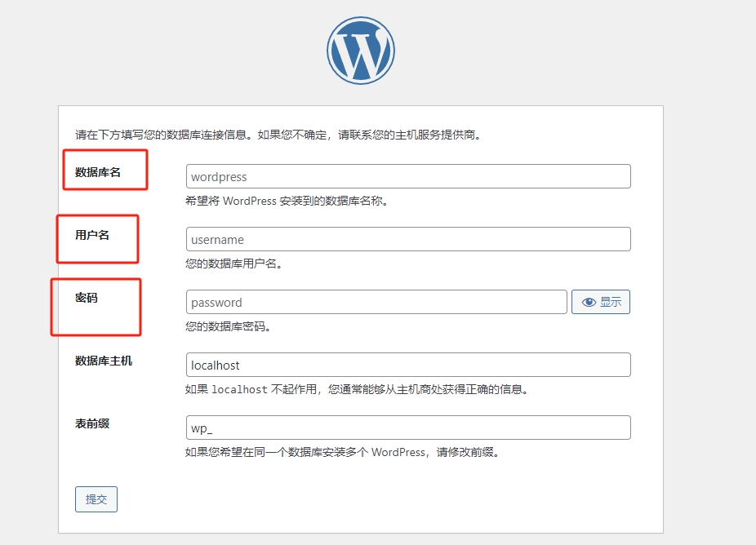The height and width of the screenshot is (545, 756).
Task: Click the 数据库名 input field
Action: click(408, 177)
